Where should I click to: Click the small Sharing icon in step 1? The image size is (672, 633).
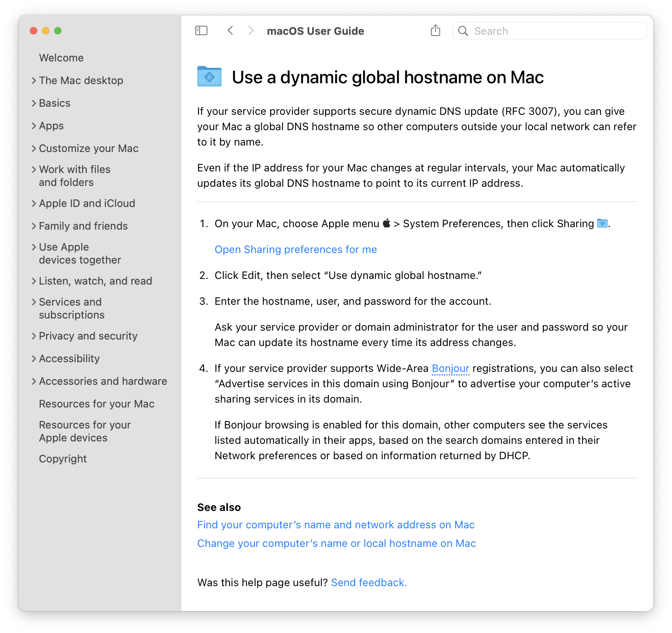click(x=602, y=223)
